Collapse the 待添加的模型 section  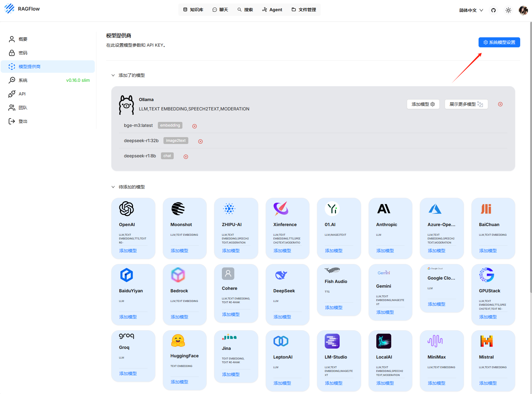pos(113,187)
